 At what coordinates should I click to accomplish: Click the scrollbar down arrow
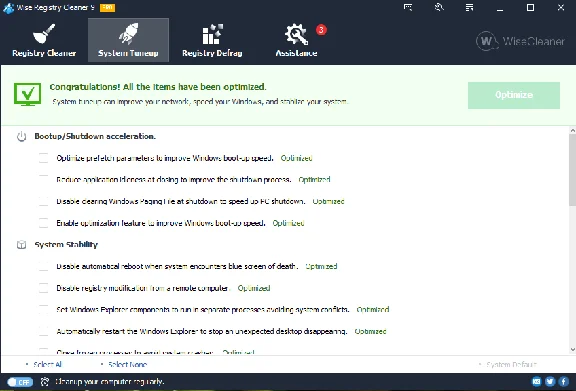click(572, 349)
